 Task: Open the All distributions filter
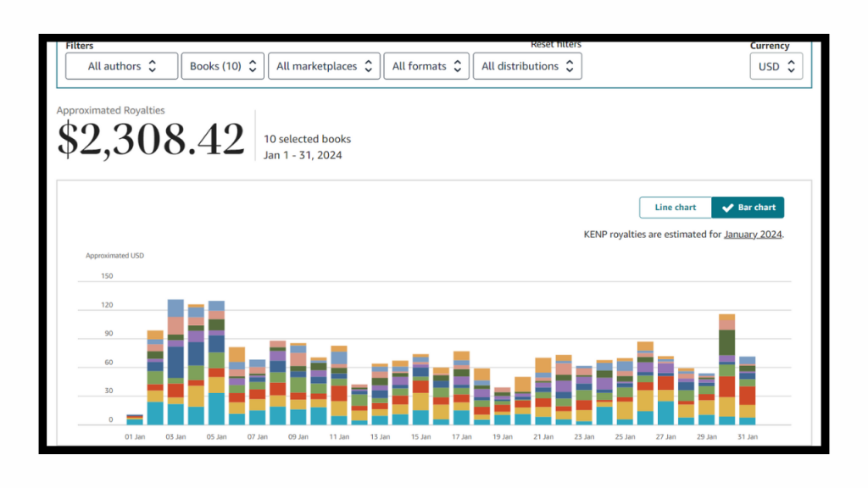coord(526,66)
